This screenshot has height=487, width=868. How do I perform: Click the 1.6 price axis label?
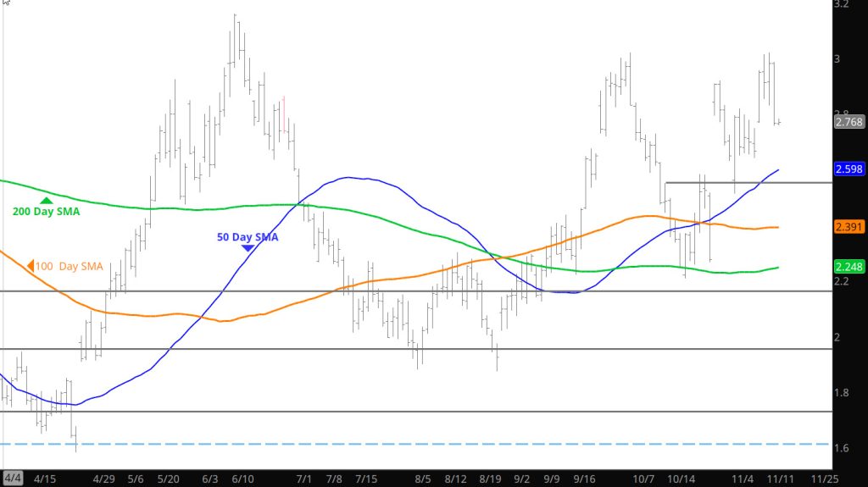click(x=842, y=448)
